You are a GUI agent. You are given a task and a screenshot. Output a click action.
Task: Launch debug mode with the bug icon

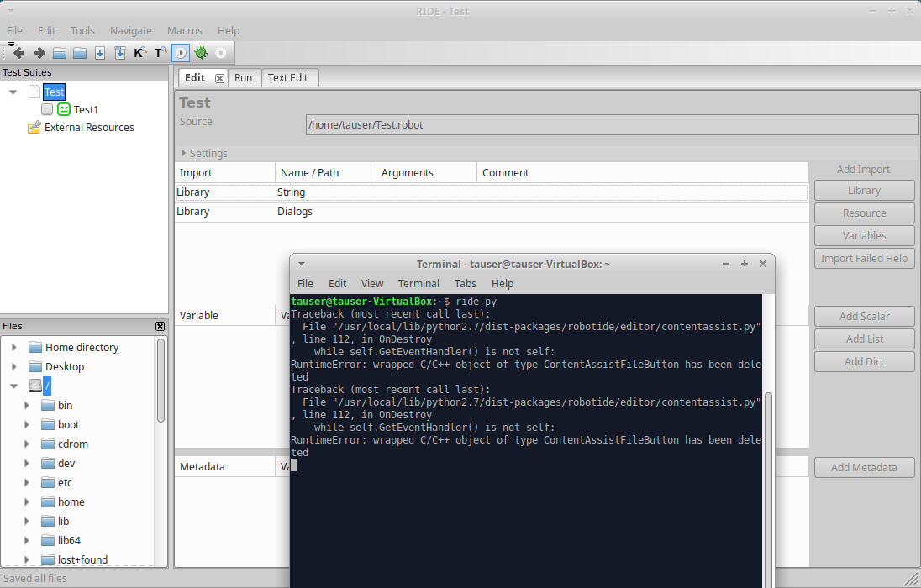coord(201,52)
